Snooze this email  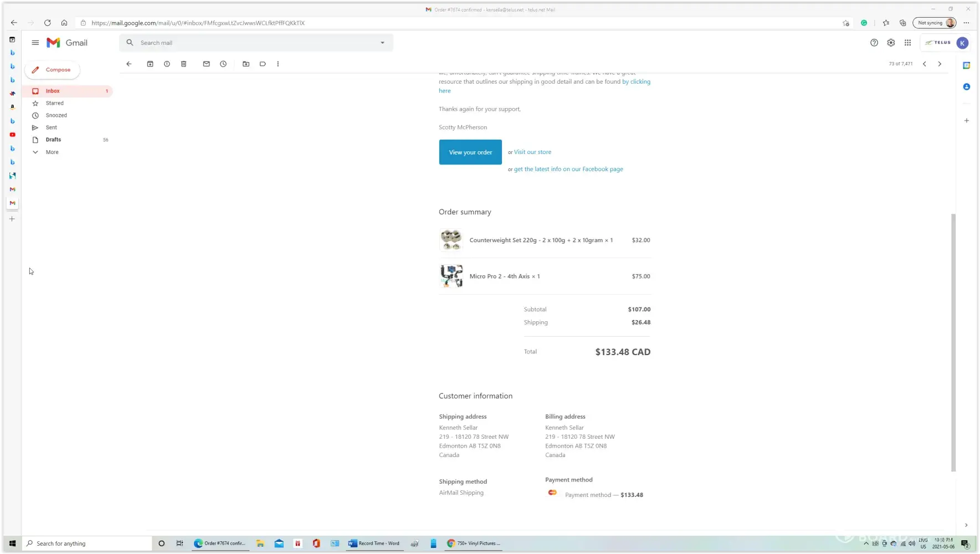[x=223, y=64]
